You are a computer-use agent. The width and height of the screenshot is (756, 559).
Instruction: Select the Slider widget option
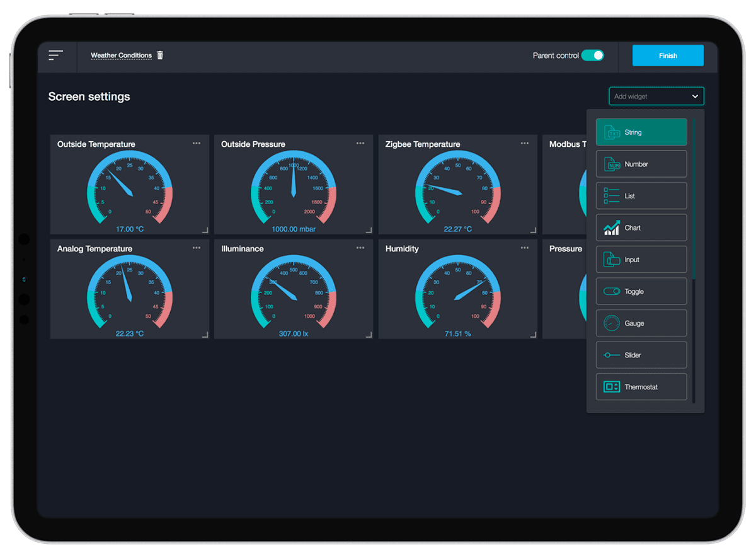point(641,355)
